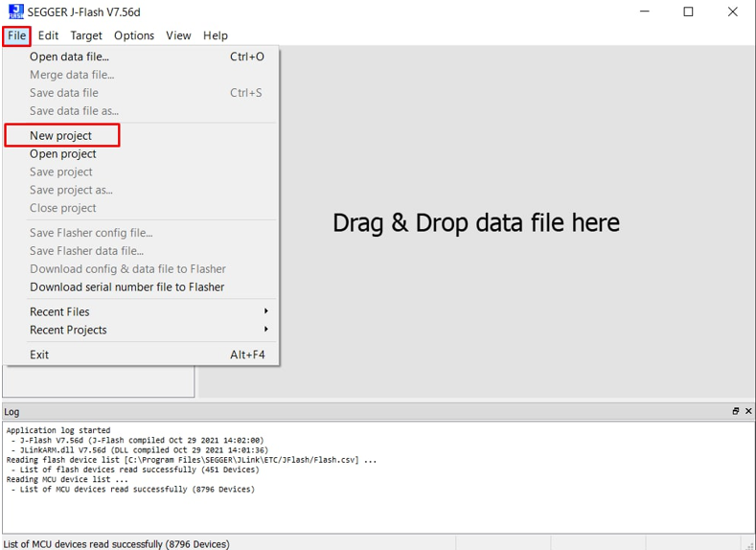Open the View menu
This screenshot has width=756, height=550.
[178, 35]
